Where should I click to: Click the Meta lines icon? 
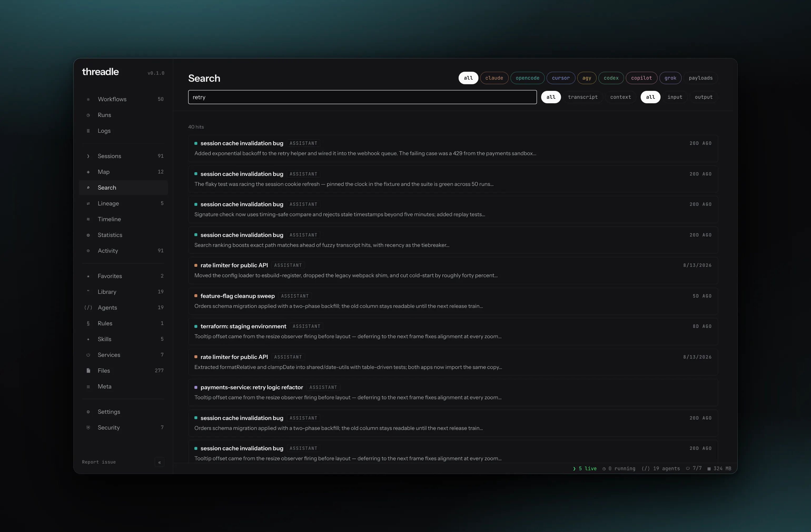88,387
